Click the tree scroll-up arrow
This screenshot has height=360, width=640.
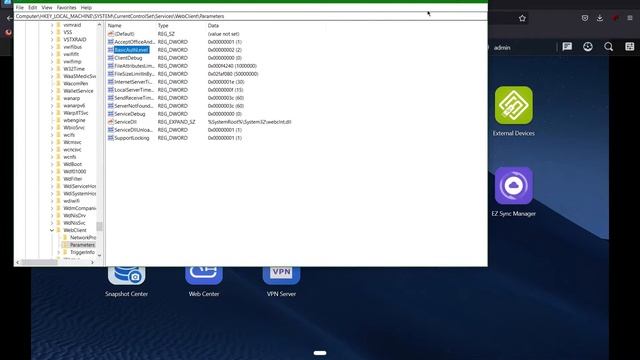pyautogui.click(x=99, y=25)
